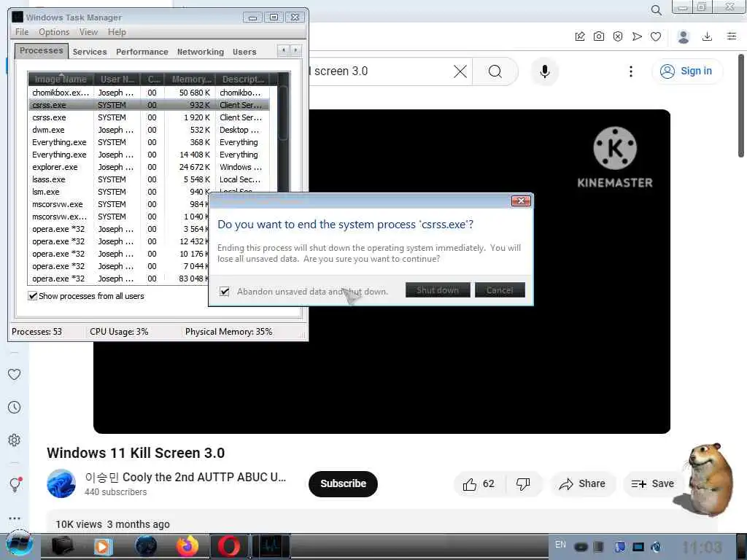Select the lsm.exe process row
The image size is (747, 560).
[x=149, y=192]
